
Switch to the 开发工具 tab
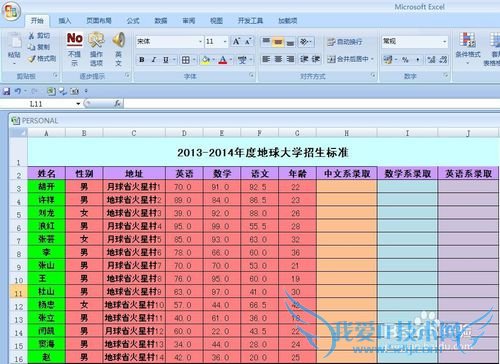coord(250,21)
